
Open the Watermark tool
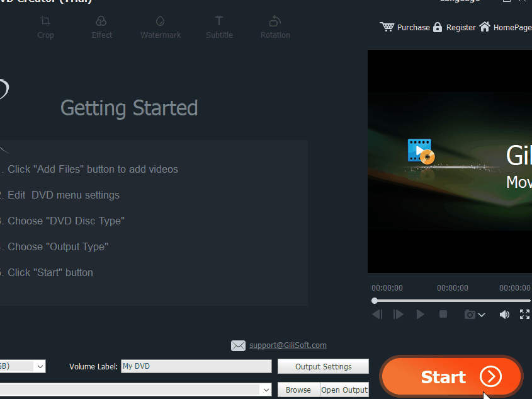[161, 28]
